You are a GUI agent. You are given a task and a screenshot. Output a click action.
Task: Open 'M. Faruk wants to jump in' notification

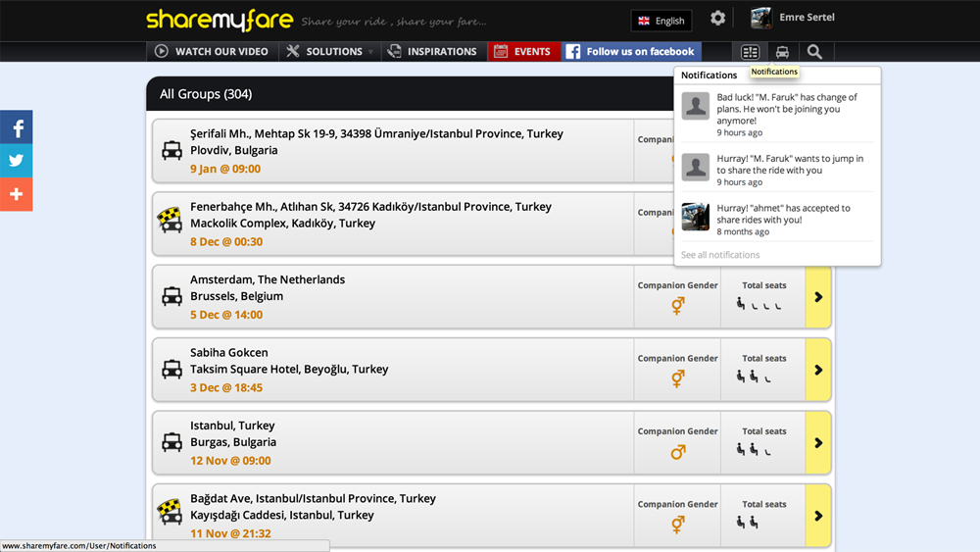(x=777, y=170)
